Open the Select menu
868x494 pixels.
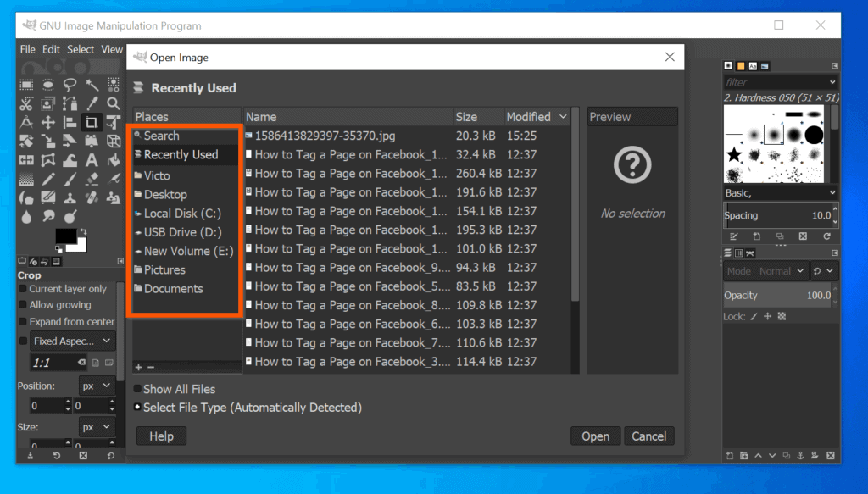coord(81,49)
